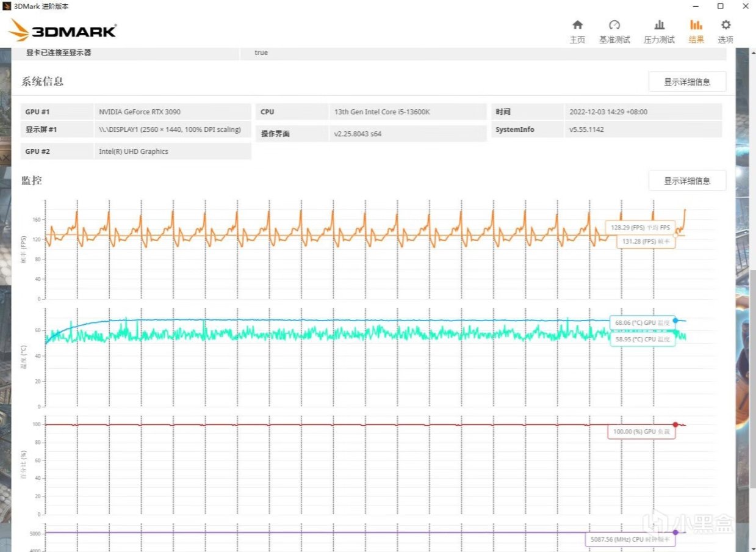Select the Intel(R) UHD Graphics value

134,151
